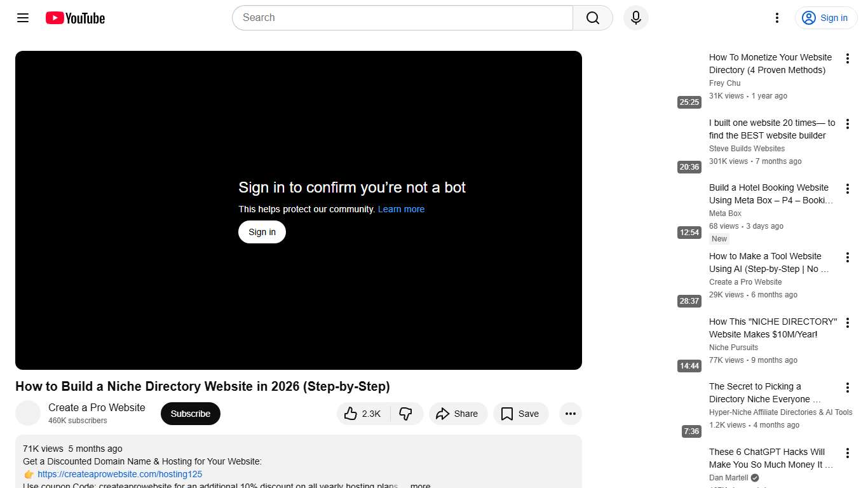Start a voice search with the microphone
The width and height of the screenshot is (868, 488).
[635, 18]
